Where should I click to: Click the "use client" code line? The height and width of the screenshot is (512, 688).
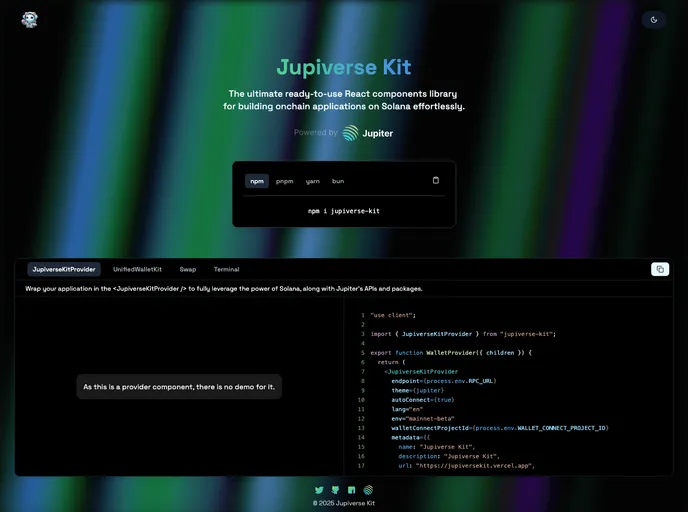(x=393, y=315)
